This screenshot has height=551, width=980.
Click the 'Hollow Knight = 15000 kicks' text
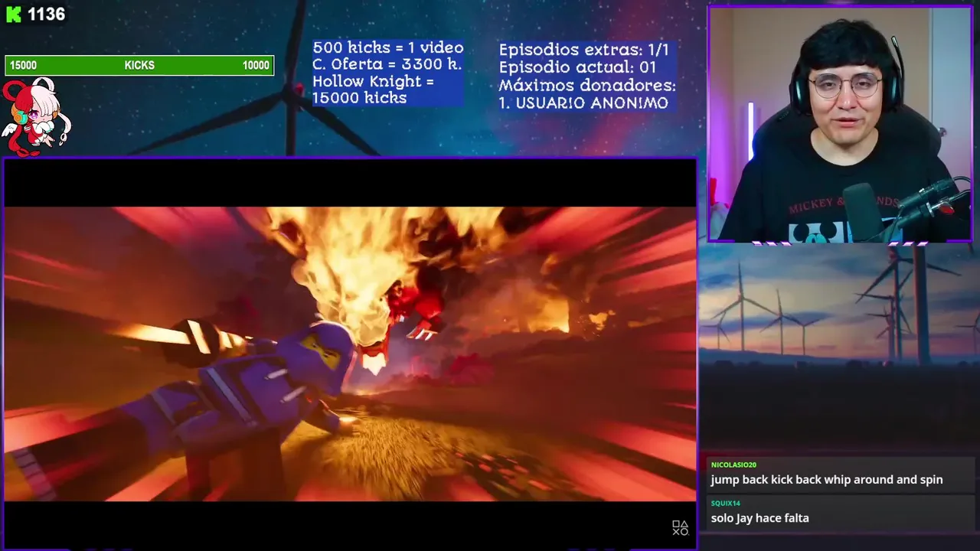(373, 90)
